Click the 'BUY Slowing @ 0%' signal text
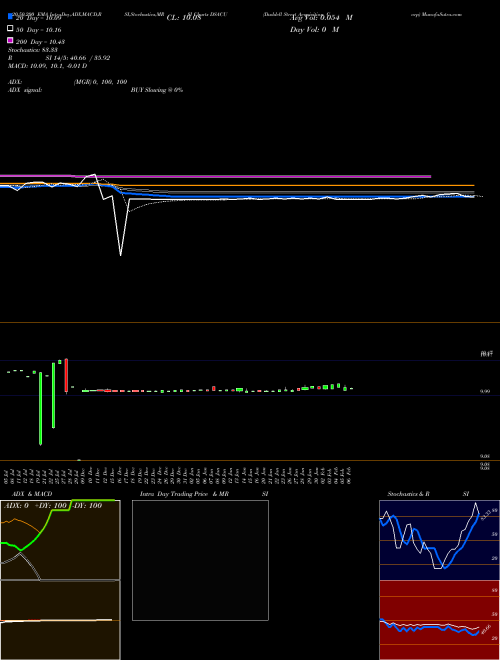Image resolution: width=500 pixels, height=660 pixels. pos(157,90)
